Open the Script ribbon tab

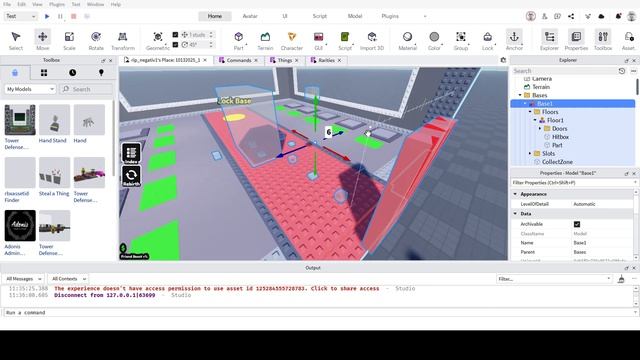[x=320, y=16]
